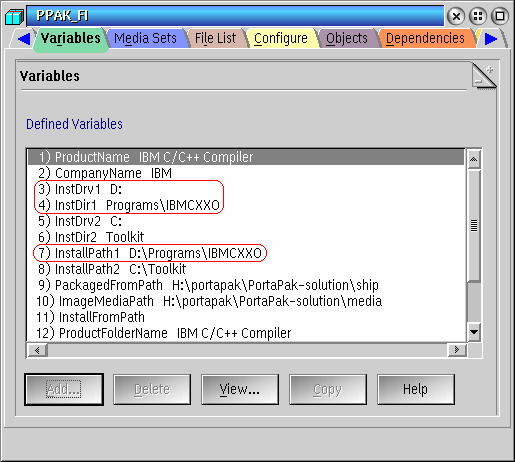Click the maximize square titlebar button

pos(500,16)
